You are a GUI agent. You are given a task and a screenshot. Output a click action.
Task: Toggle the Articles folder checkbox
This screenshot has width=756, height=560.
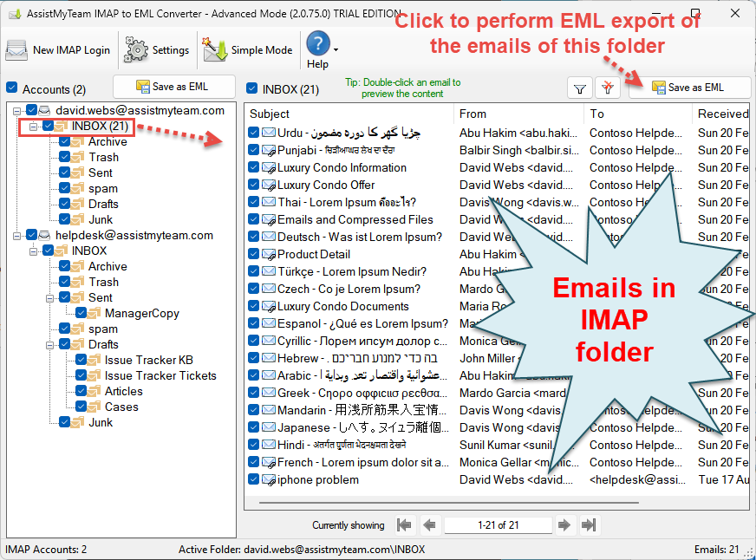pyautogui.click(x=81, y=391)
